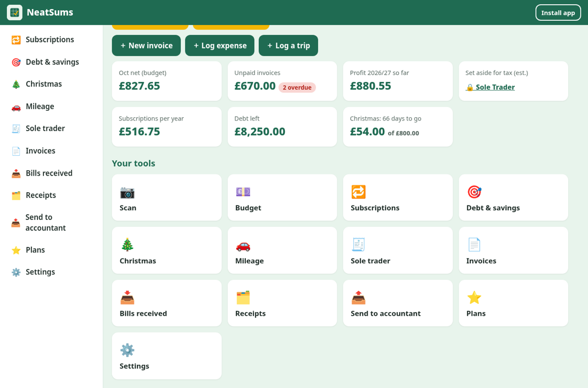Open Settings from the sidebar
The height and width of the screenshot is (388, 588).
51,272
